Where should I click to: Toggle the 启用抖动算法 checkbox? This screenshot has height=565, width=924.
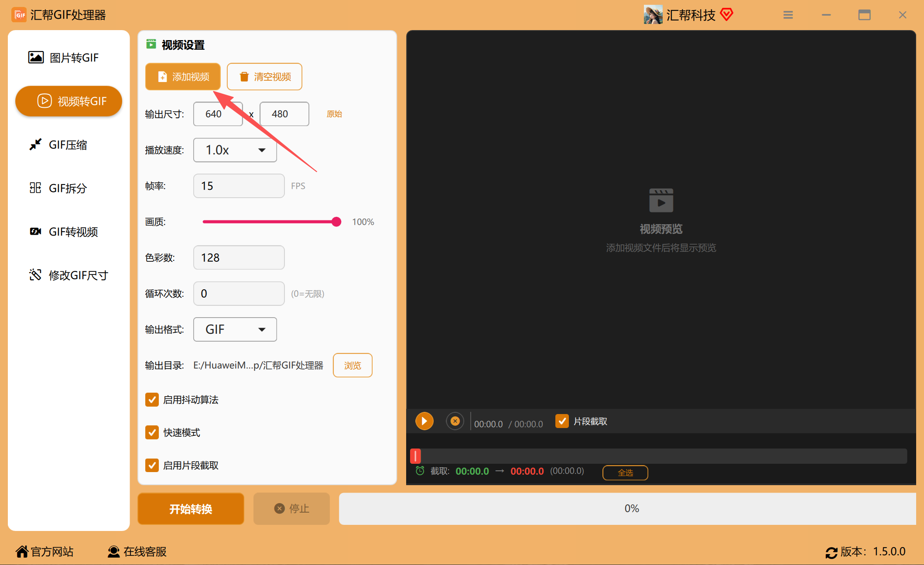(x=152, y=400)
